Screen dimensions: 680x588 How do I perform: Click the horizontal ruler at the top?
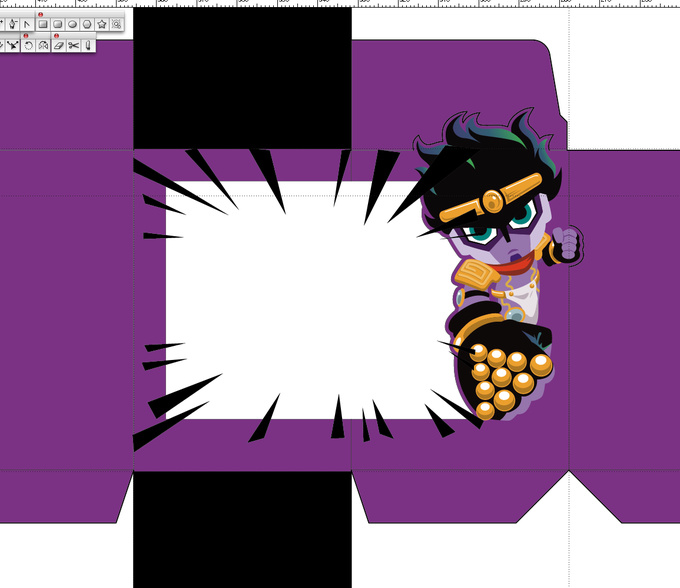tap(340, 3)
